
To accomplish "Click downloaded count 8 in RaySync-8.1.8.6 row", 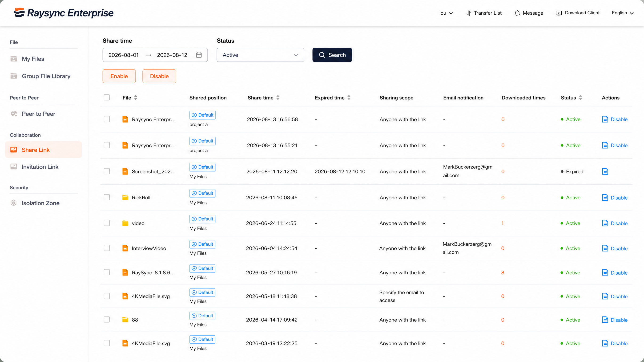I will click(503, 272).
